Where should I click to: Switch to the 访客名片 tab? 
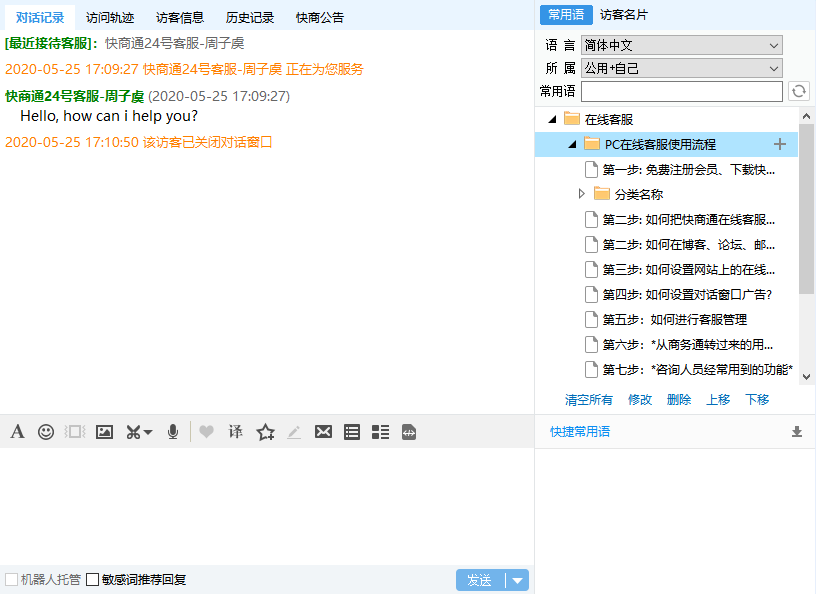[625, 15]
